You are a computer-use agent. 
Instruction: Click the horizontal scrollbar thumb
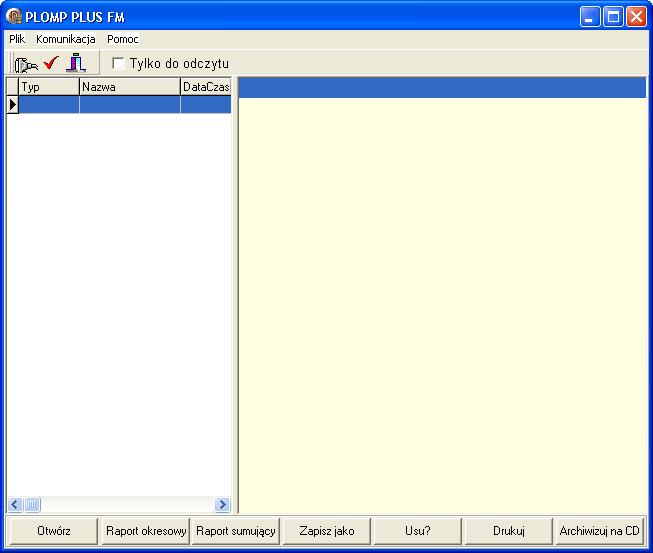[32, 505]
